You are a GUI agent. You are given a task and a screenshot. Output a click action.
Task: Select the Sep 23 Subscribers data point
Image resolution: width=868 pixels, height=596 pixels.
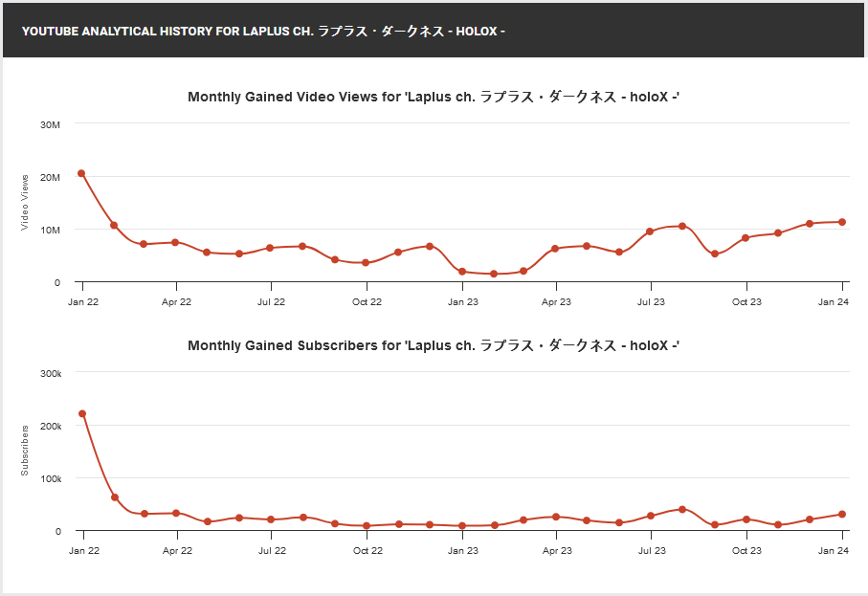point(715,525)
